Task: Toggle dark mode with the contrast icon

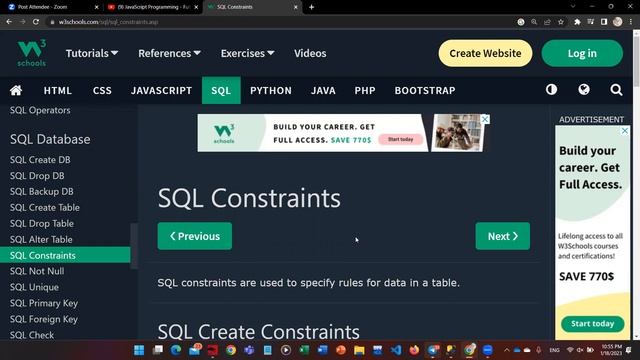Action: (551, 89)
